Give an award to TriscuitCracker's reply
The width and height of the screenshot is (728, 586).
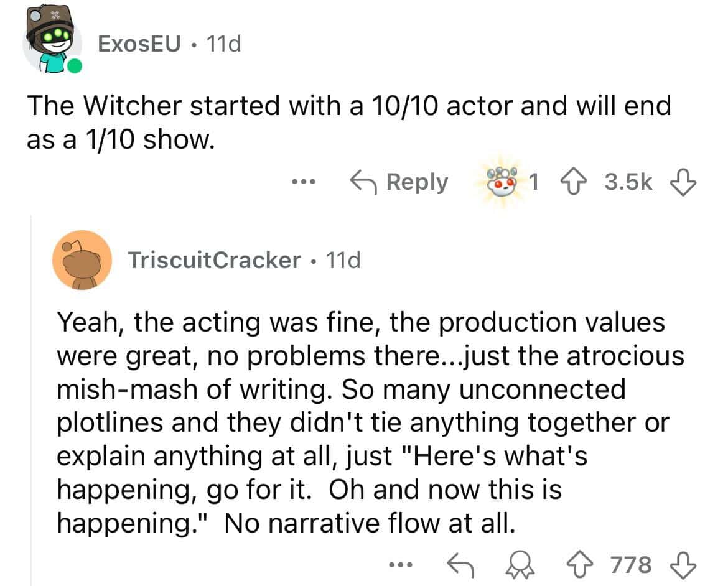click(516, 565)
